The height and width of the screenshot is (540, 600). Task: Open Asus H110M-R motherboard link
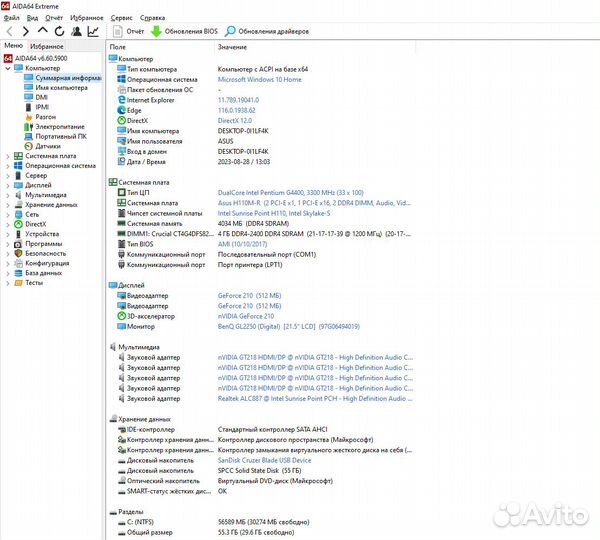coord(314,203)
